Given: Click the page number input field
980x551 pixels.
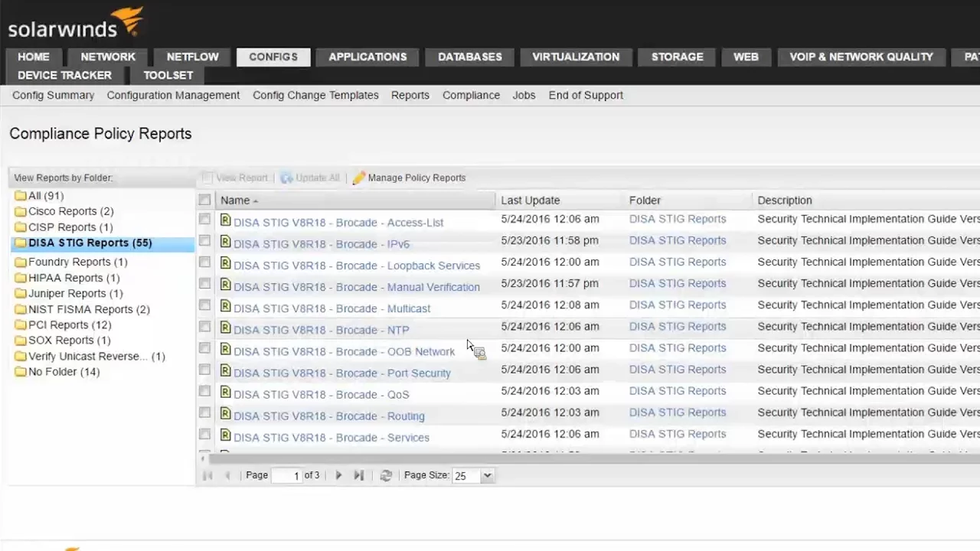Looking at the screenshot, I should click(x=286, y=475).
